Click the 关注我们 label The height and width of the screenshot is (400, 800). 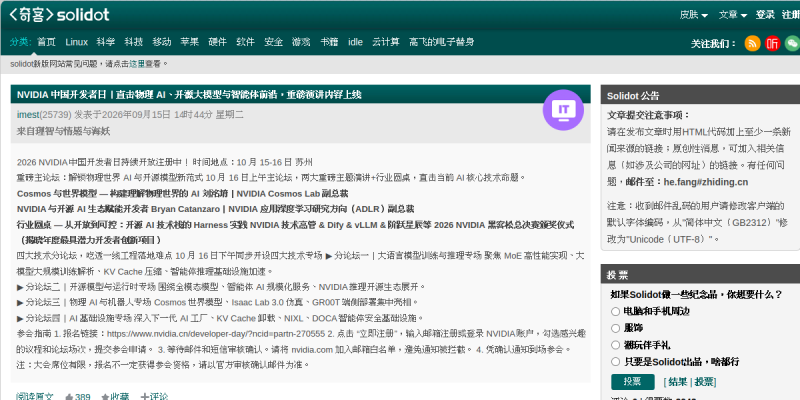point(714,44)
